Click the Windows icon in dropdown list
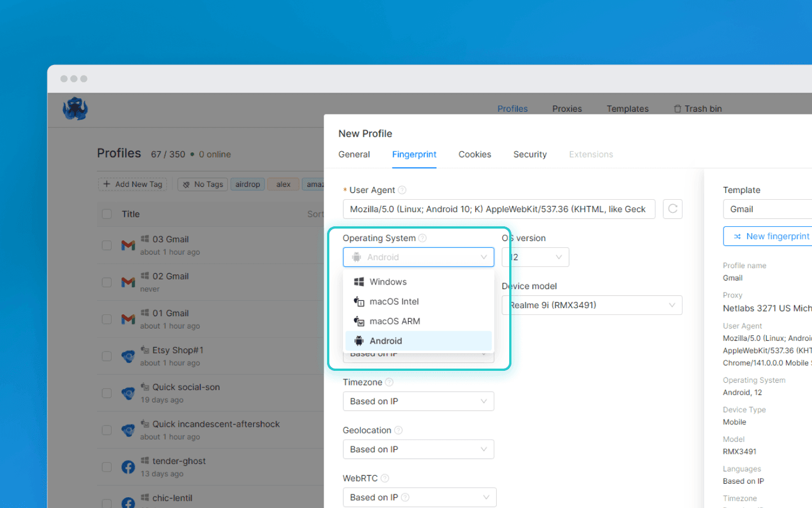The height and width of the screenshot is (508, 812). [x=359, y=282]
